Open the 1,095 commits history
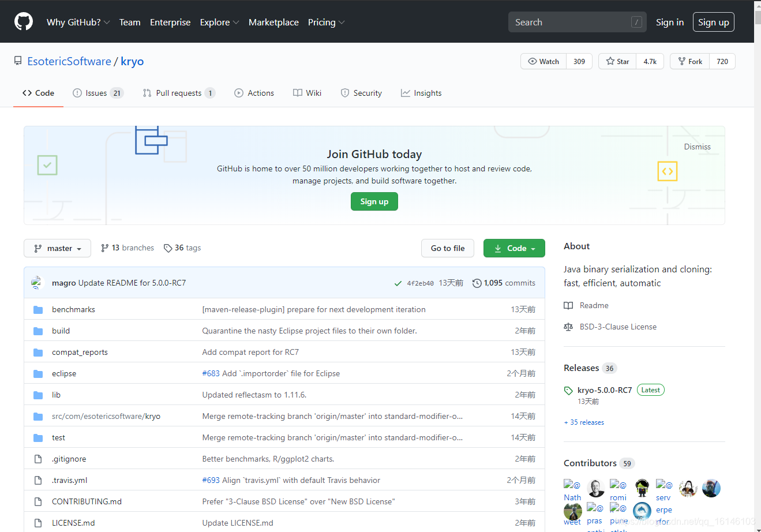This screenshot has height=532, width=761. click(504, 283)
